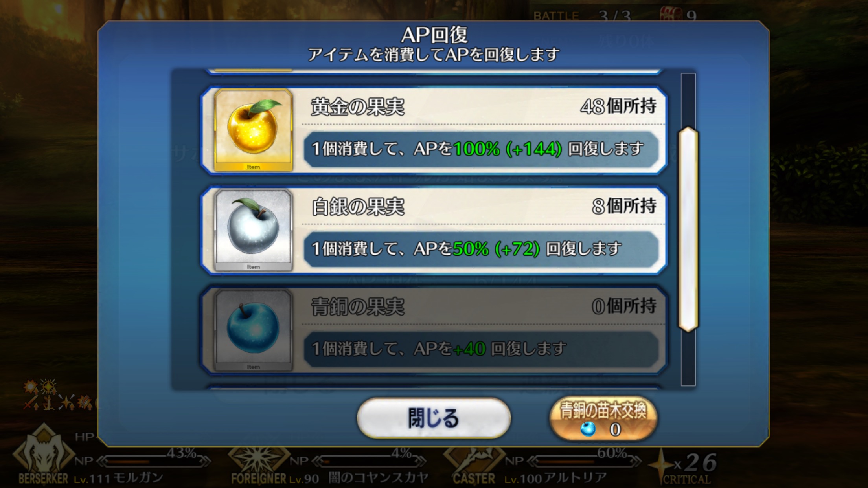Tap the Golden Fruit apple icon
Screen dimensions: 868x488
[254, 130]
